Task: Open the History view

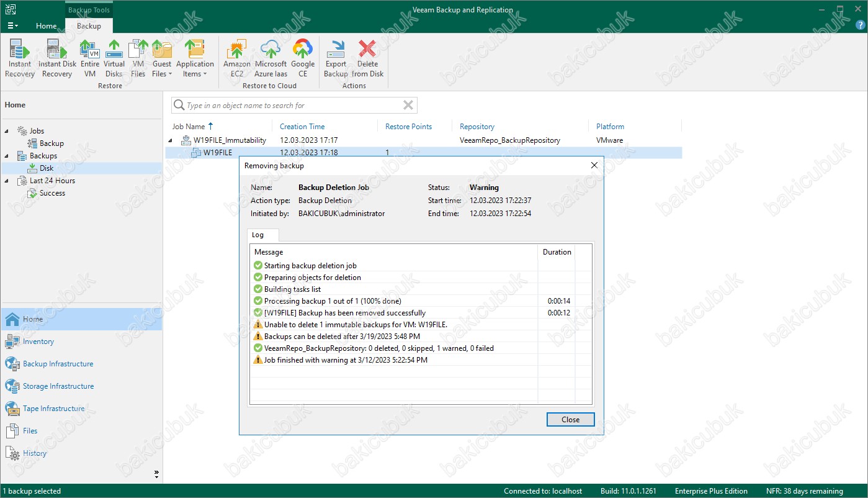Action: click(x=81, y=453)
